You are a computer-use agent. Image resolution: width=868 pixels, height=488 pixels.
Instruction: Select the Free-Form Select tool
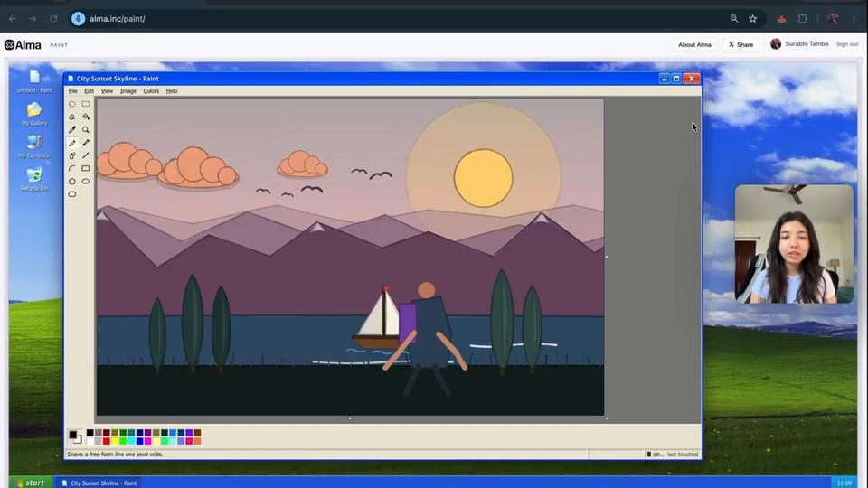(x=72, y=103)
